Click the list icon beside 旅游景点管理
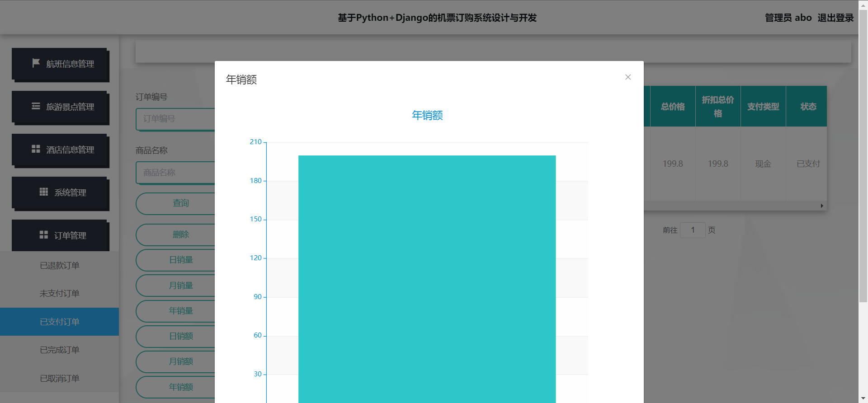 36,106
